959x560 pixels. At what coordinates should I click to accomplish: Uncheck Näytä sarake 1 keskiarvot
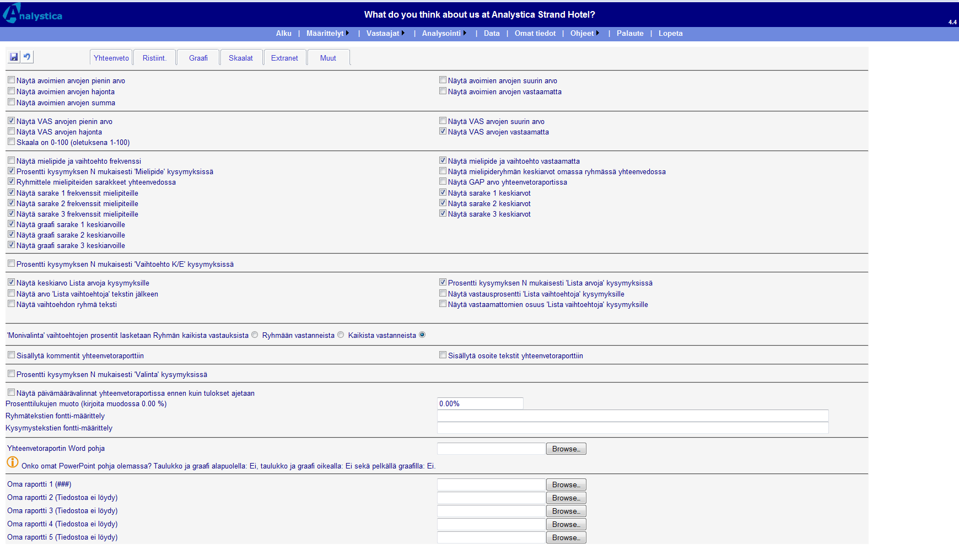click(x=443, y=192)
